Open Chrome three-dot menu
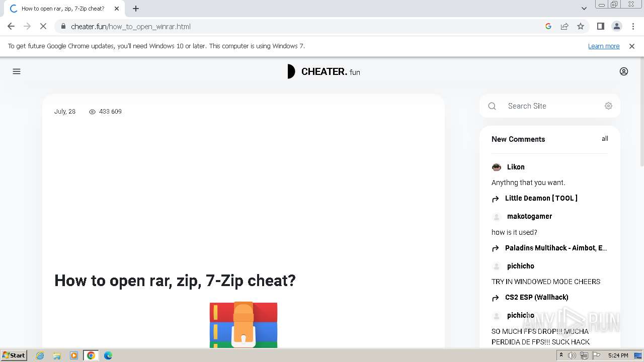Image resolution: width=644 pixels, height=362 pixels. tap(633, 26)
